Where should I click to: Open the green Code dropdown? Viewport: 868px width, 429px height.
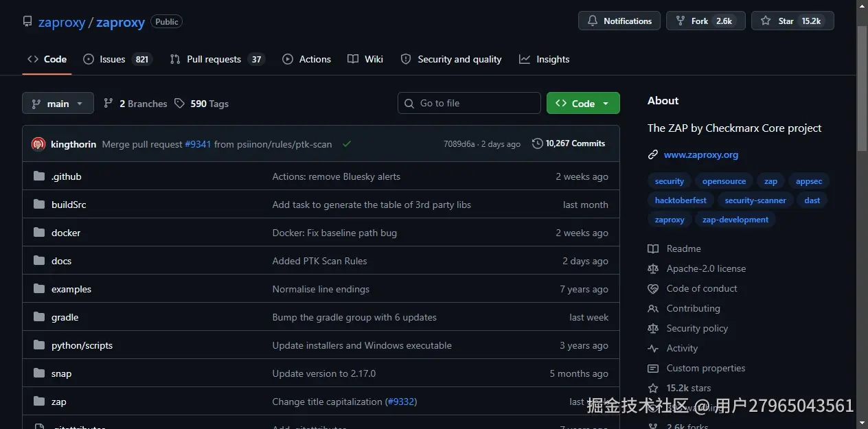[x=583, y=103]
